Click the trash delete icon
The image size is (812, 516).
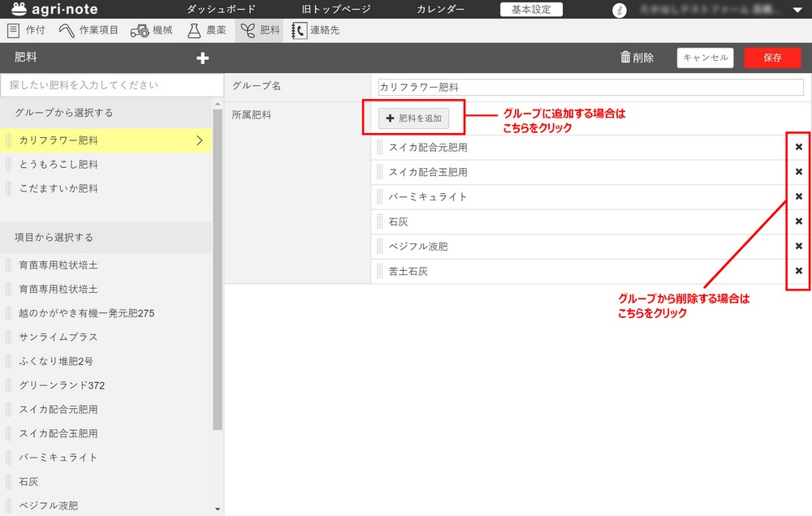coord(625,58)
